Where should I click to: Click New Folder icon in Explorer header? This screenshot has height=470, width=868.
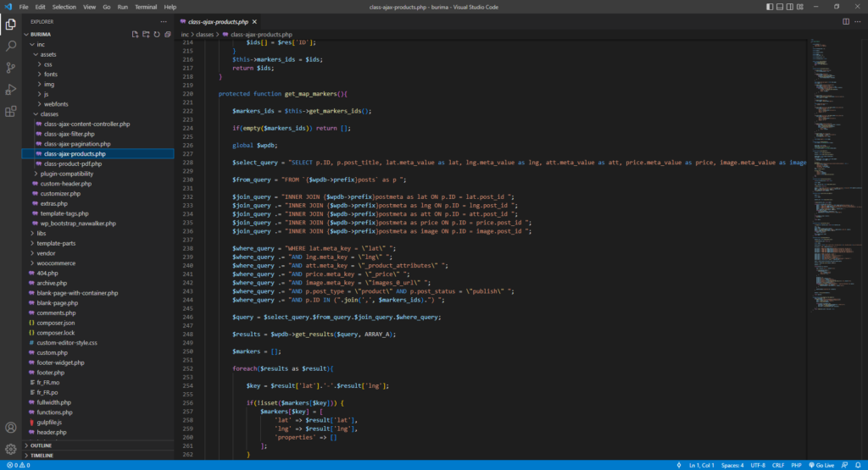click(x=146, y=34)
